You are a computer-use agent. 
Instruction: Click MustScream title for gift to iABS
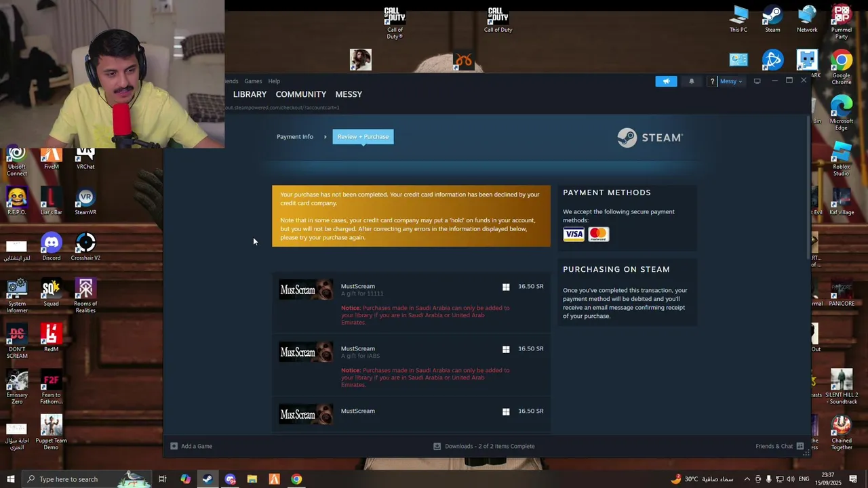pos(358,348)
